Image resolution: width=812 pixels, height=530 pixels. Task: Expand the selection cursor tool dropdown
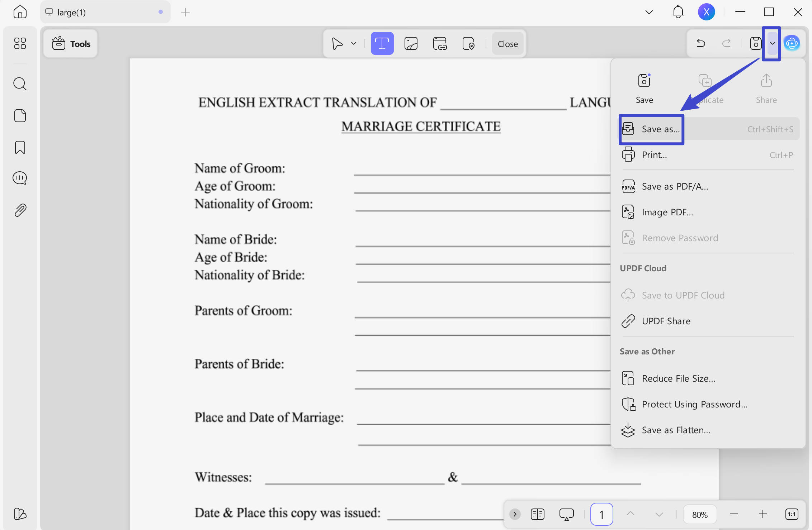[x=354, y=44]
